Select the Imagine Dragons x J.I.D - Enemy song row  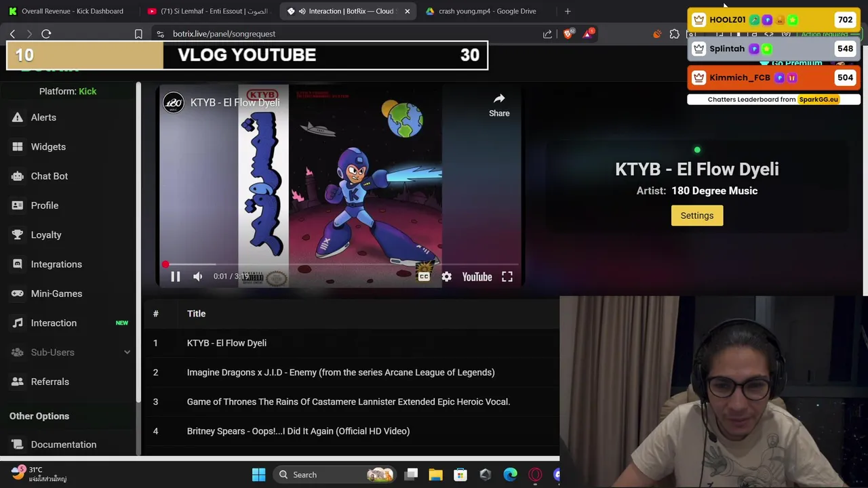351,372
